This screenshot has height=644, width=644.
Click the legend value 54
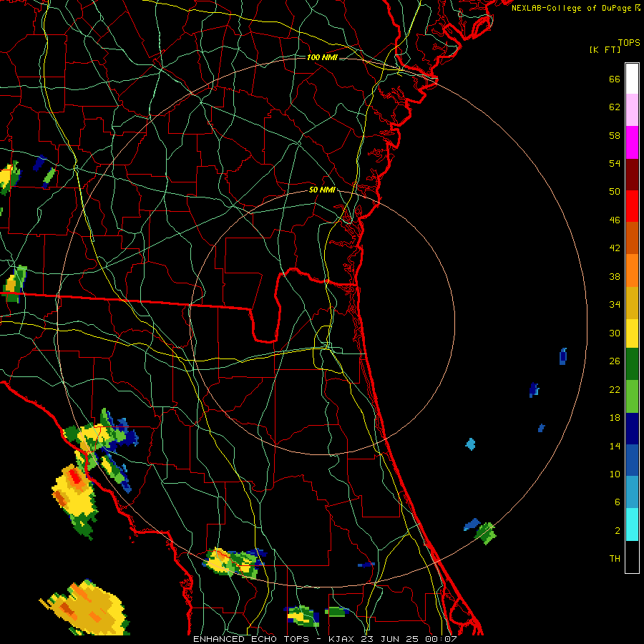pos(615,163)
